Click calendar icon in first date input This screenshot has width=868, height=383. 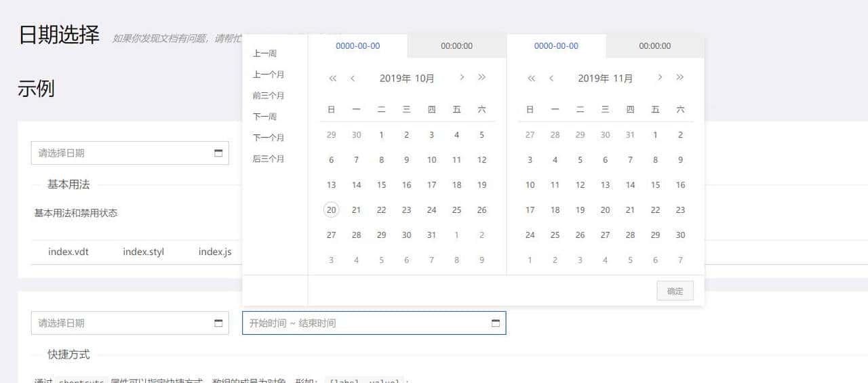[218, 153]
